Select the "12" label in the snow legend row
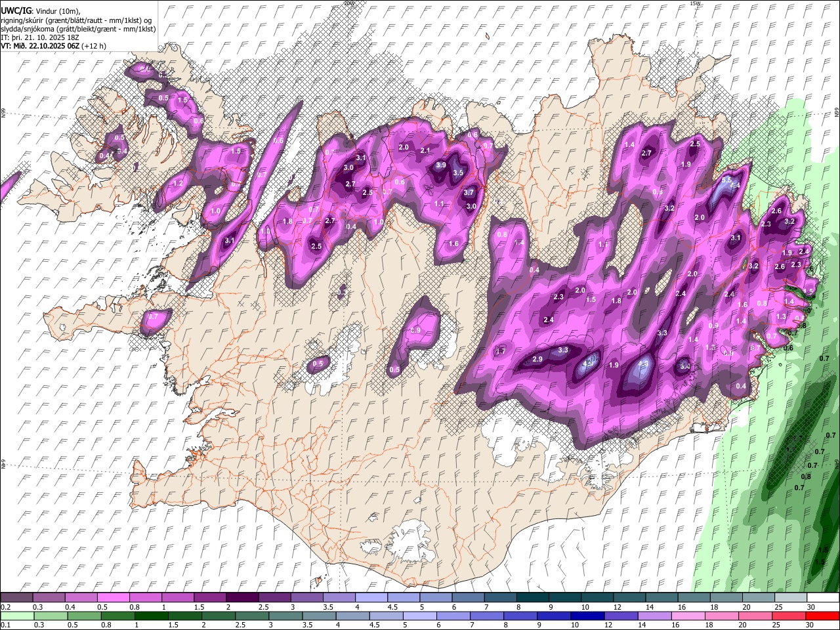840x630 pixels. 617,607
